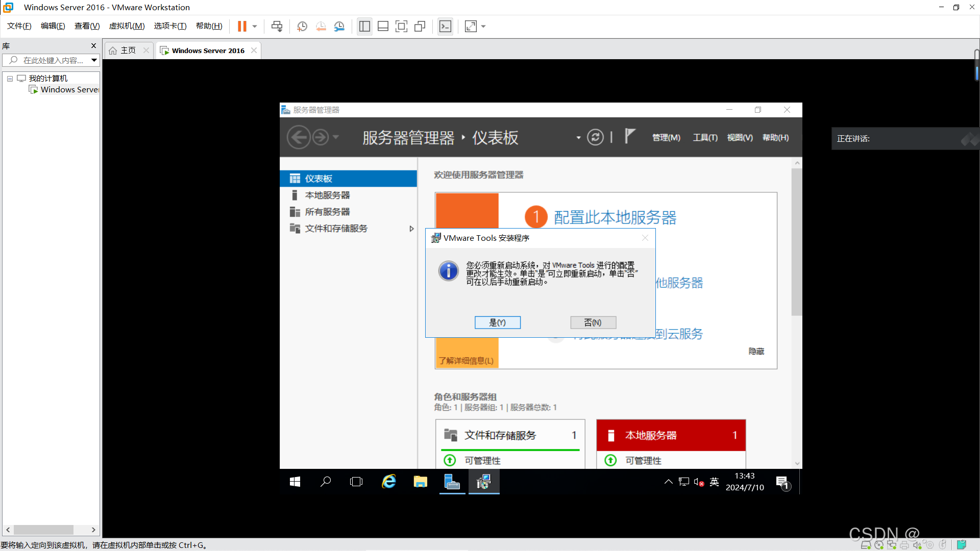This screenshot has width=980, height=551.
Task: Click the 配置此本地服务器 link
Action: (x=615, y=217)
